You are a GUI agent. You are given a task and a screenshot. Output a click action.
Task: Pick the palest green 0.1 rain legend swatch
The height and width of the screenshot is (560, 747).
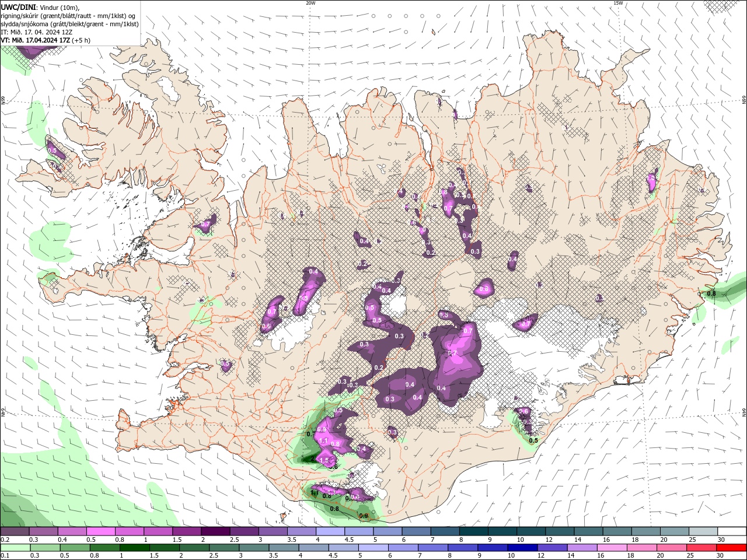(x=15, y=548)
